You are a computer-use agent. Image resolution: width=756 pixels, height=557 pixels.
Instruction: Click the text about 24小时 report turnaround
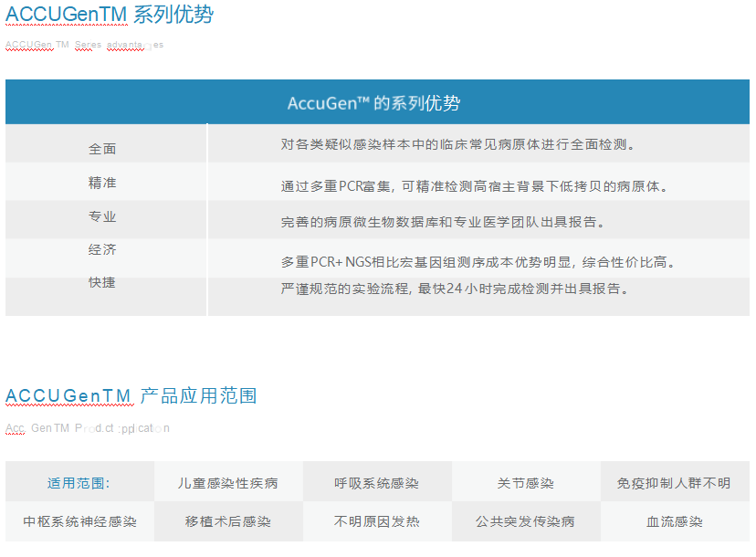click(456, 289)
